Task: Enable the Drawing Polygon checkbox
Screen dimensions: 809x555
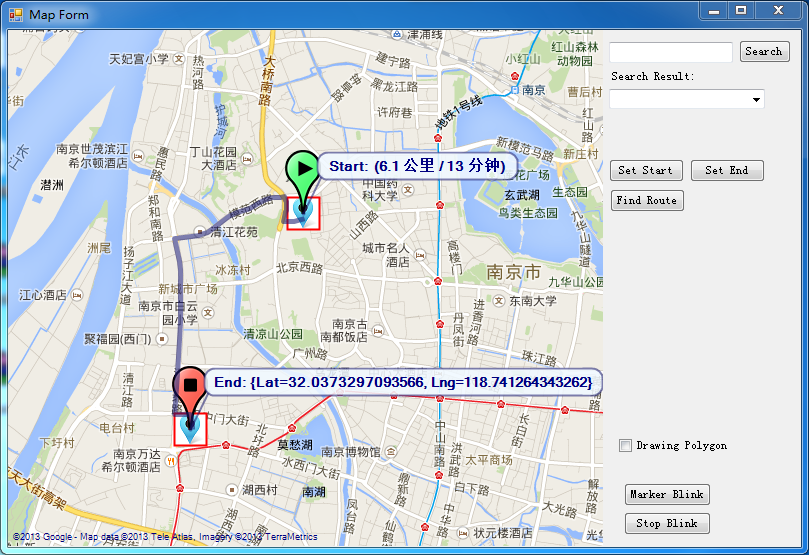Action: click(x=625, y=445)
